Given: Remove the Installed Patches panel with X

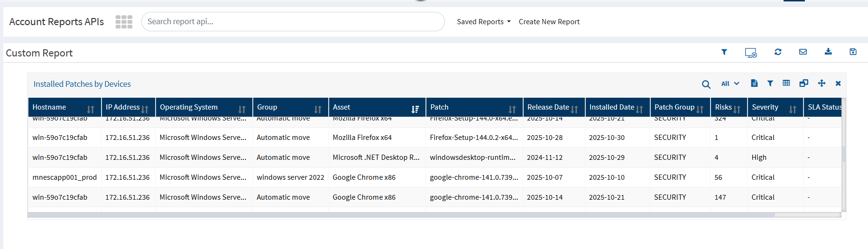Looking at the screenshot, I should coord(838,83).
